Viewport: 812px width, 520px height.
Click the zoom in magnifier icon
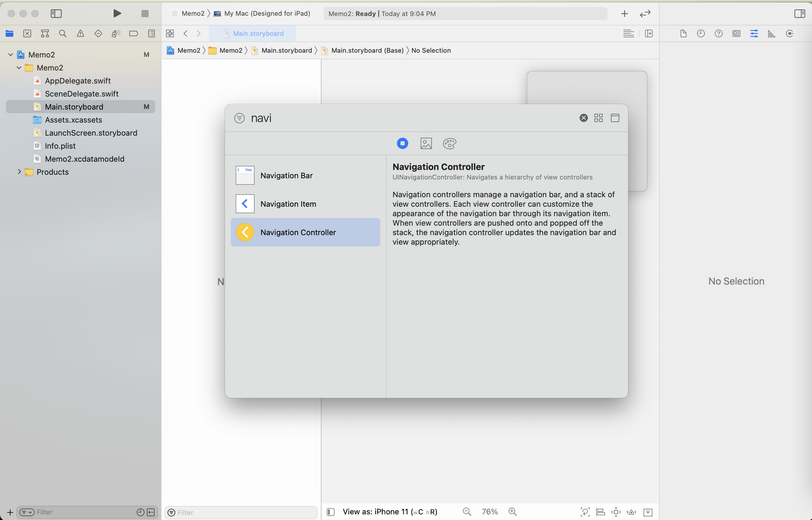tap(512, 511)
